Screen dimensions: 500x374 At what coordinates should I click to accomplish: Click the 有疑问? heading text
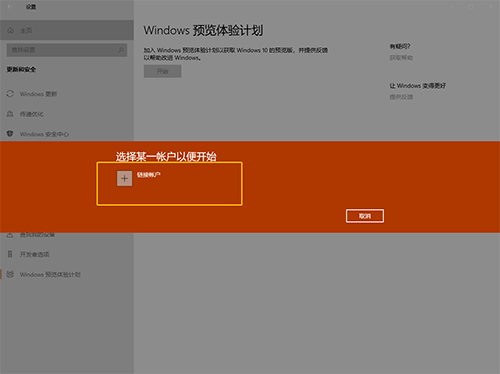point(400,46)
